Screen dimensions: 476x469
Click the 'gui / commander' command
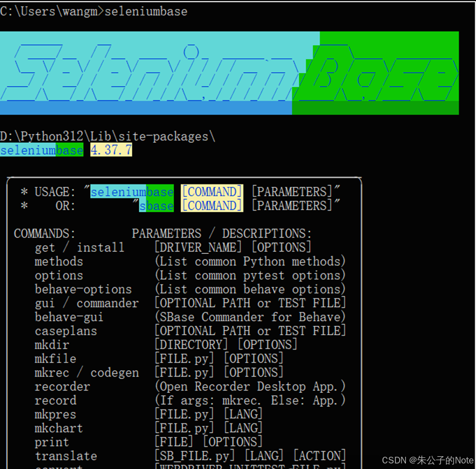(x=87, y=303)
